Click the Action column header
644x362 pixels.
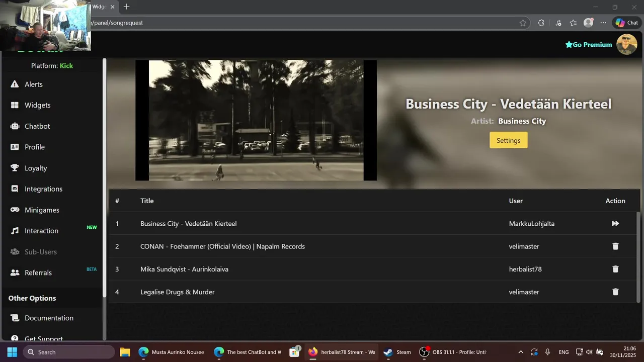click(615, 201)
